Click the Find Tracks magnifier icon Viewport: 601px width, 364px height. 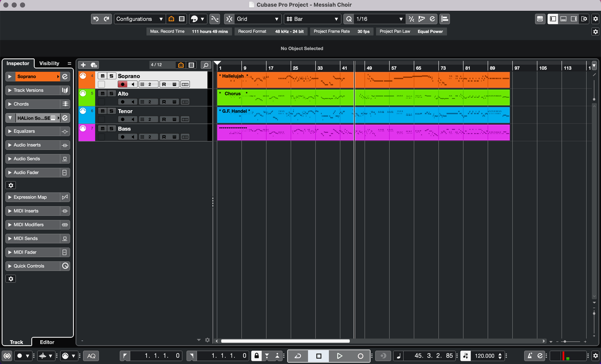[x=206, y=65]
